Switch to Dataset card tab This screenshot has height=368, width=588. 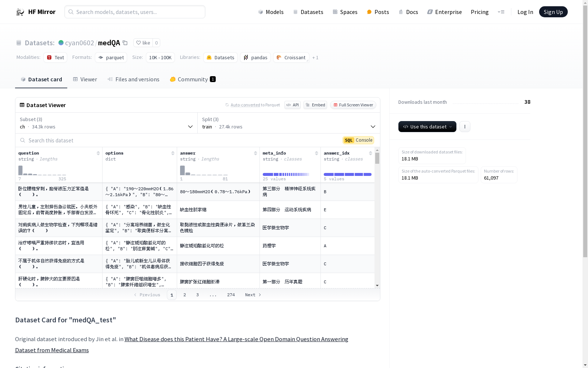click(x=41, y=79)
